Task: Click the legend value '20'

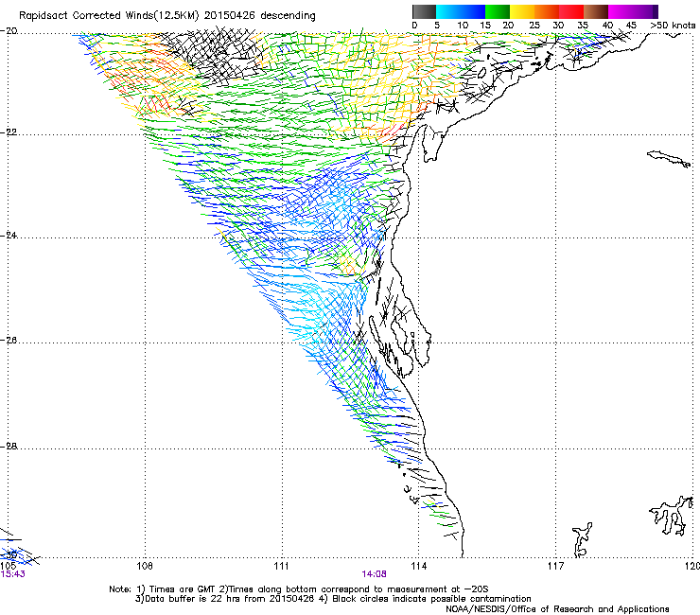Action: (508, 25)
